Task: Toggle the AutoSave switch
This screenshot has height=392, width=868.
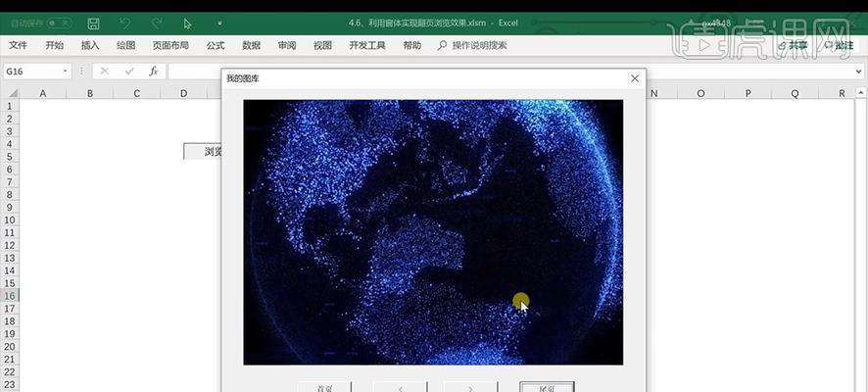Action: tap(59, 24)
